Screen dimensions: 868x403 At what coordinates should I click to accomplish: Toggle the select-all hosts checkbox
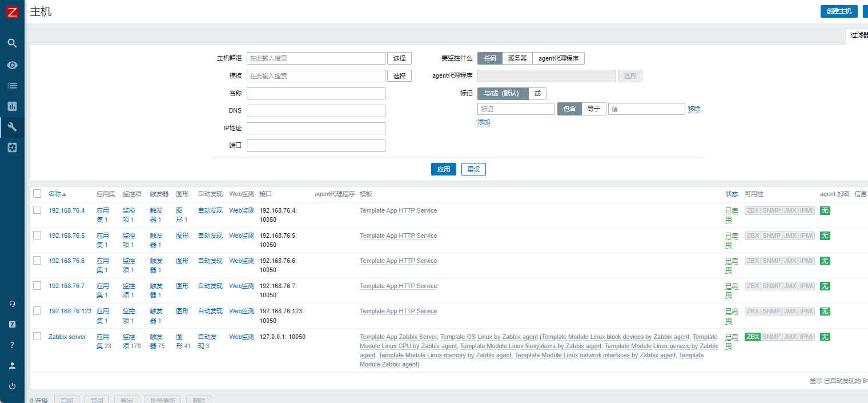37,194
